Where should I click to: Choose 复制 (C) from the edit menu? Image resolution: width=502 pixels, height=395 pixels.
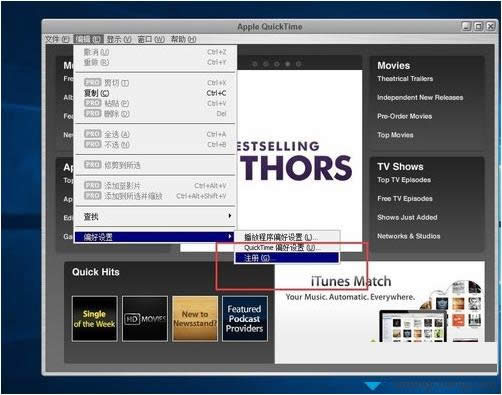point(155,93)
